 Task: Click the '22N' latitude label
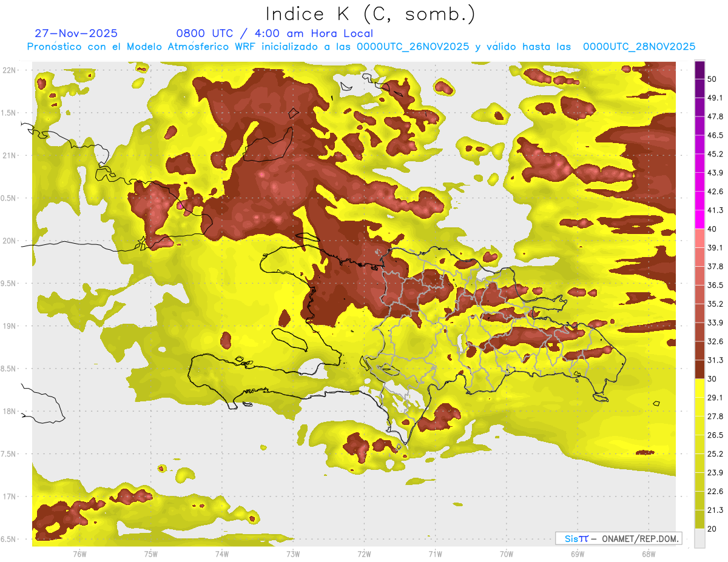coord(10,70)
